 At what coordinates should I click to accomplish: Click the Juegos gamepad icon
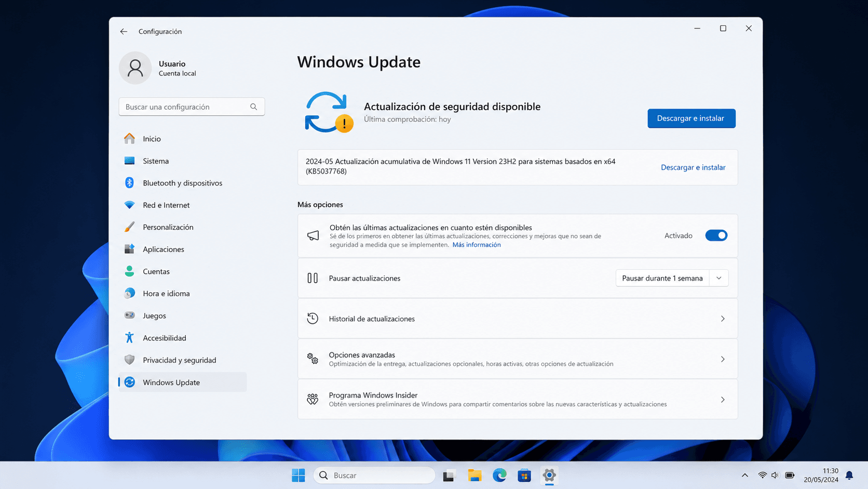point(129,315)
